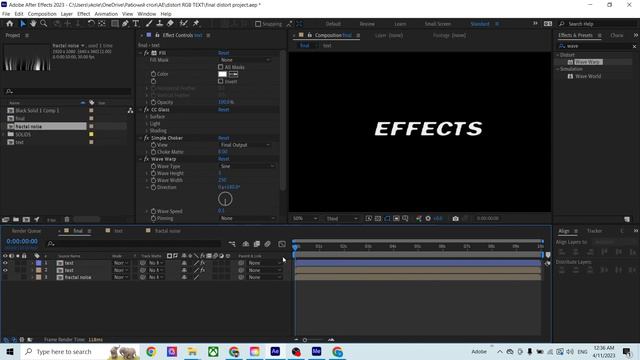Viewport: 640px width, 360px height.
Task: Open the Window menu
Action: click(147, 14)
